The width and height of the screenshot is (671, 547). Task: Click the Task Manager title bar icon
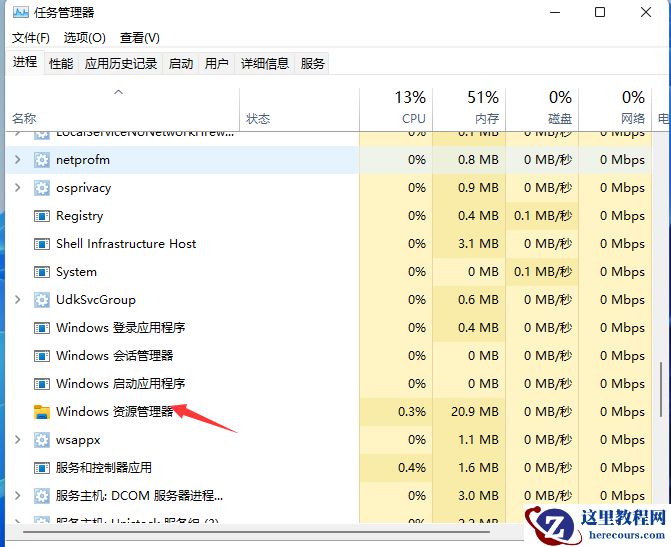[x=20, y=12]
